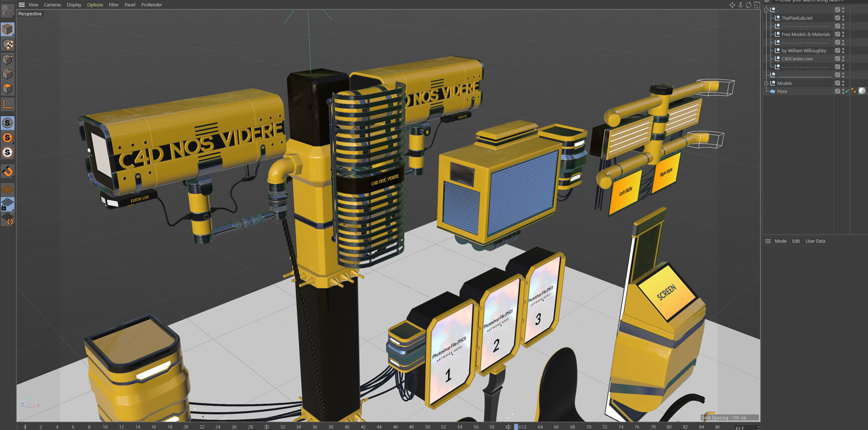Open the viewport hamburger menu

pyautogui.click(x=21, y=4)
